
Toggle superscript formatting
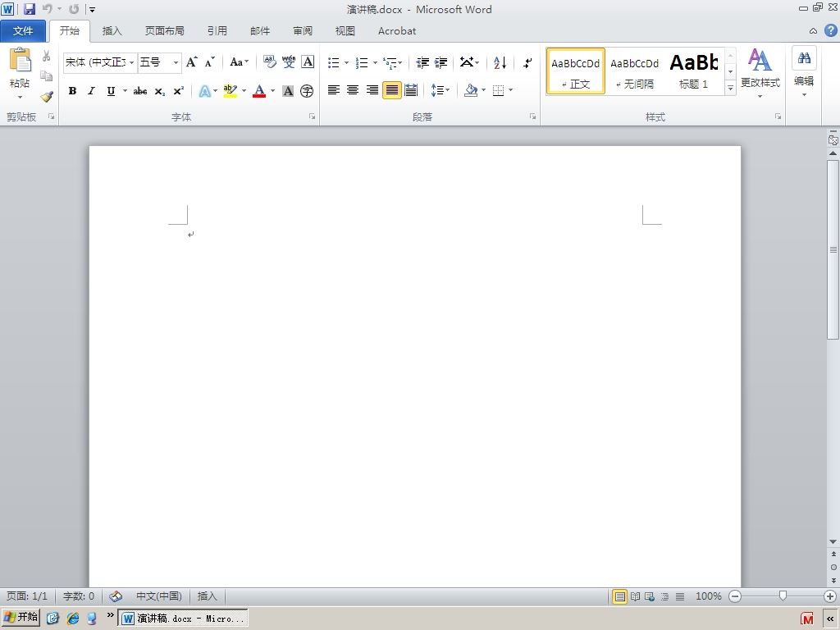tap(178, 91)
